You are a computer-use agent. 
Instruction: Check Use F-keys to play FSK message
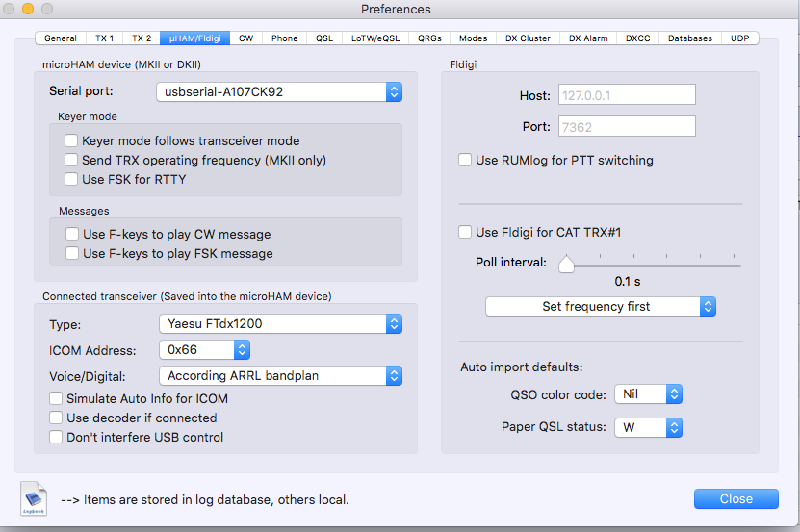click(72, 254)
